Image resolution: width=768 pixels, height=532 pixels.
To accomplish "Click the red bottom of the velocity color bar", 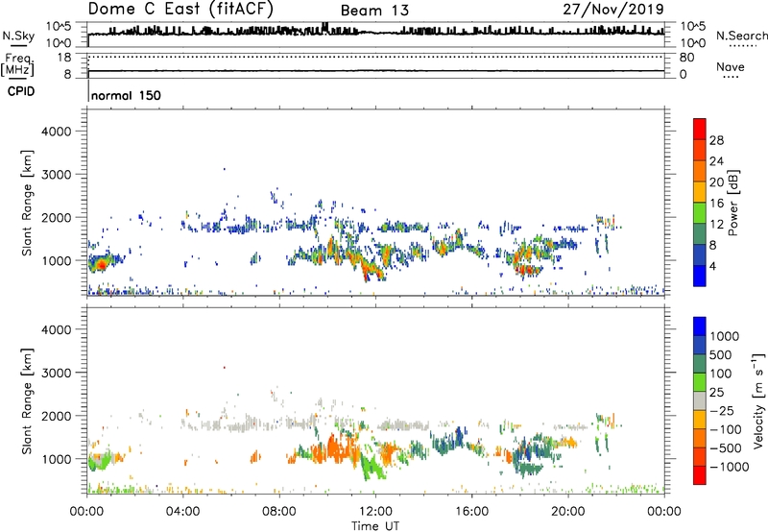I will (700, 475).
